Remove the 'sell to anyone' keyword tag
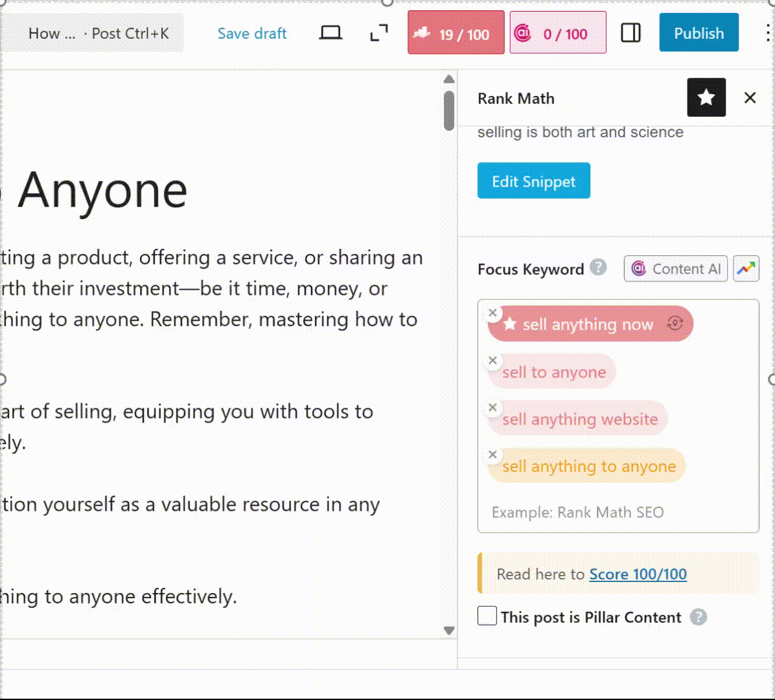This screenshot has height=700, width=775. (x=492, y=360)
